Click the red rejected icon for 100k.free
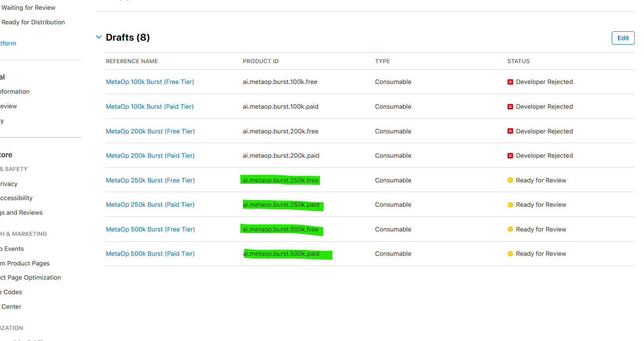The image size is (644, 341). click(510, 82)
